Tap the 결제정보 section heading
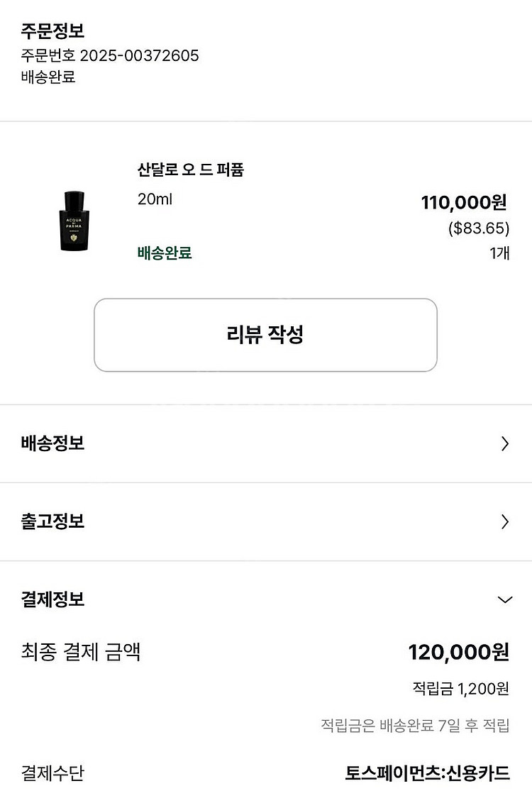The image size is (532, 803). pos(53,599)
